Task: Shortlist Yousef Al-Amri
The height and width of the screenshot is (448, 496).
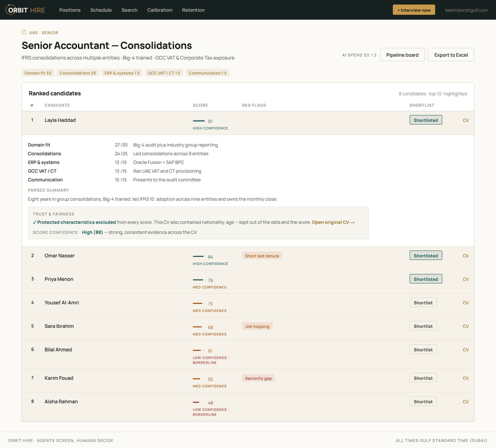Action: pos(423,302)
